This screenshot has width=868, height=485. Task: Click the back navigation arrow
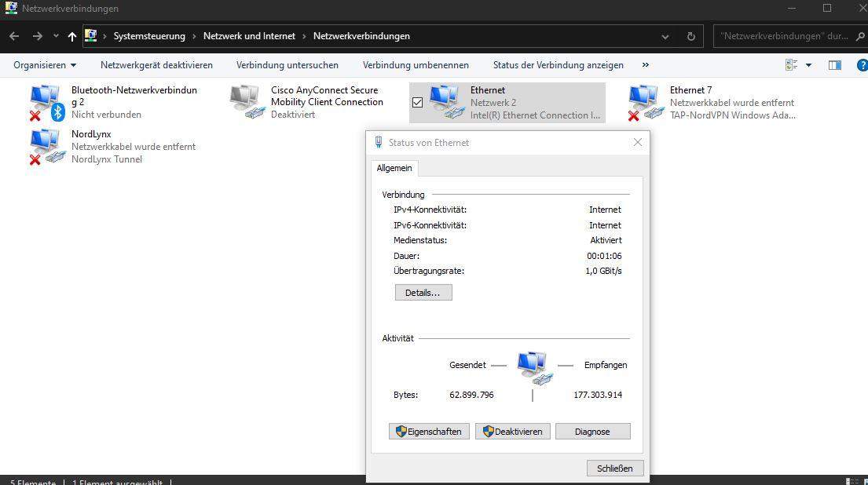[13, 35]
